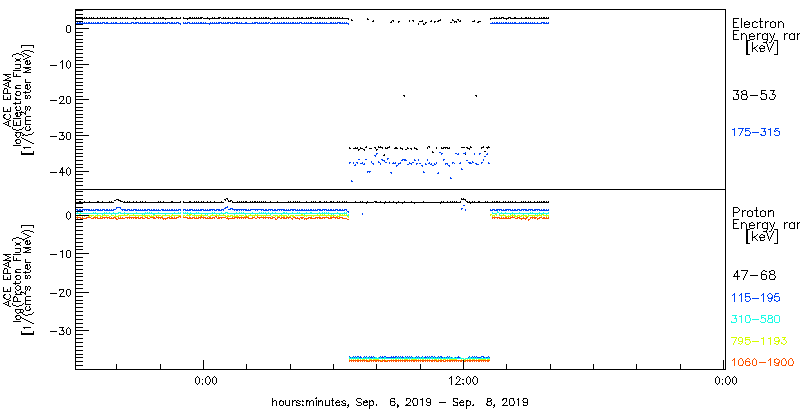Click the first 0:00 time axis label

207,380
